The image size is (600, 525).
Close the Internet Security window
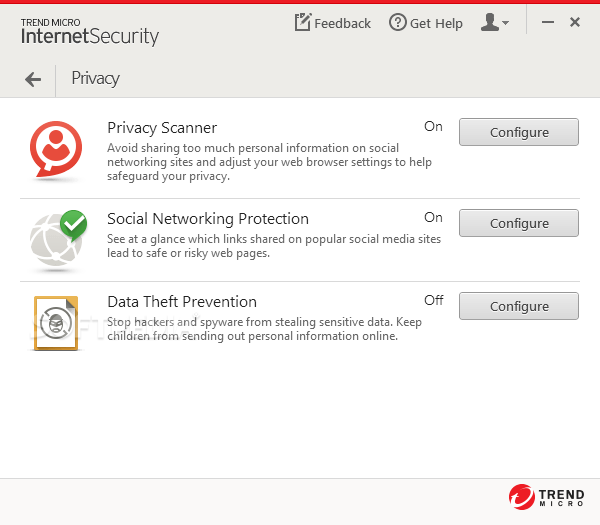(574, 22)
